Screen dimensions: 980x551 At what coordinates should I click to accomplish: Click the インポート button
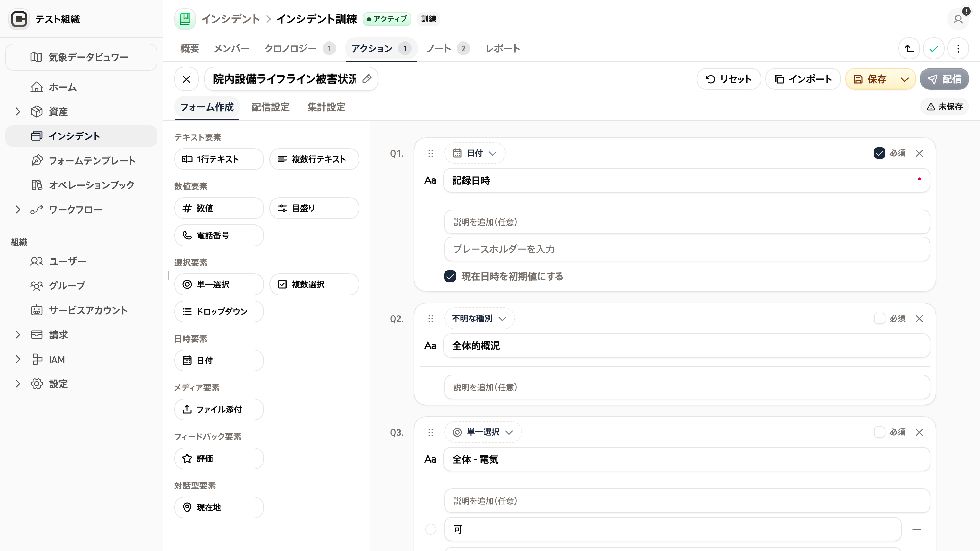click(x=803, y=79)
